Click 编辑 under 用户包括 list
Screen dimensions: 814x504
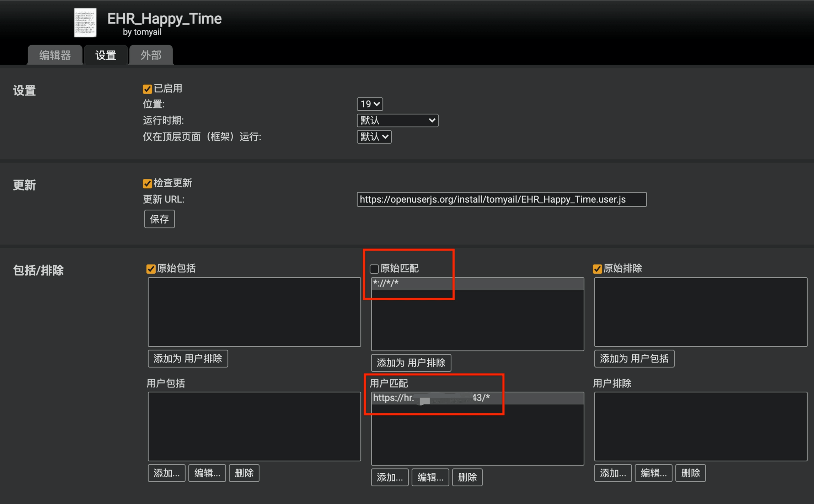point(207,473)
